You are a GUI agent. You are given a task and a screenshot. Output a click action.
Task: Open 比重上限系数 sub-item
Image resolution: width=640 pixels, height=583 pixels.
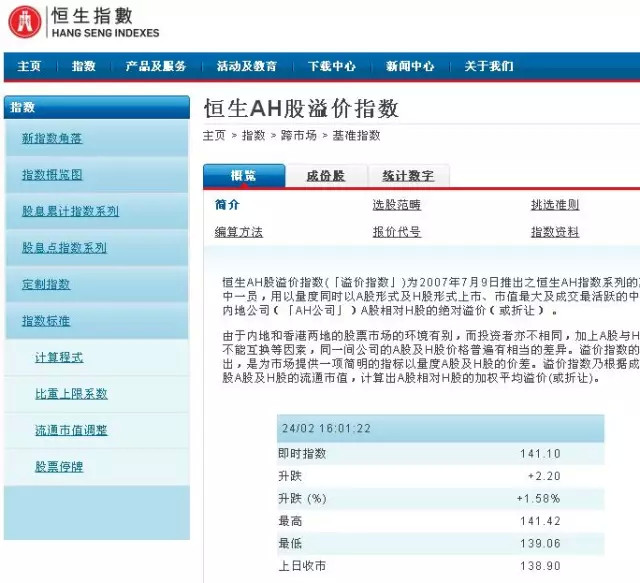(x=71, y=394)
